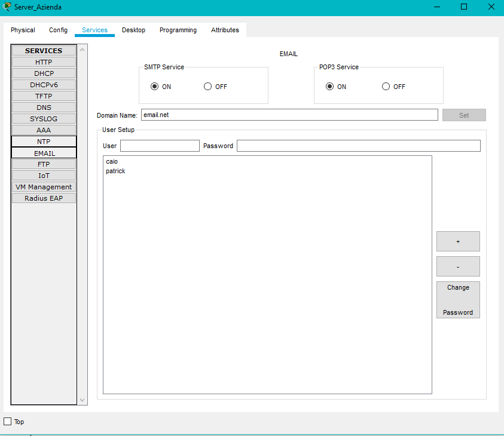Select the HTTP service
This screenshot has width=504, height=436.
point(44,62)
